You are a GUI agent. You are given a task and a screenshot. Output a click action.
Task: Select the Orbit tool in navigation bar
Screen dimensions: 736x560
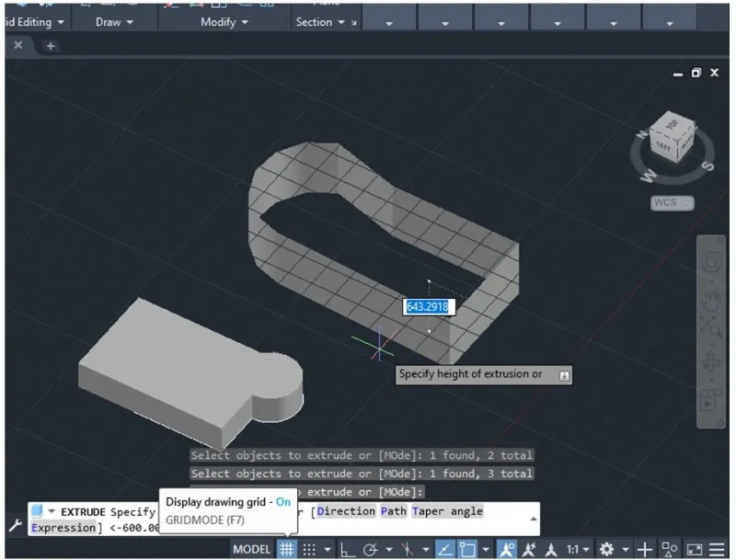[x=710, y=361]
